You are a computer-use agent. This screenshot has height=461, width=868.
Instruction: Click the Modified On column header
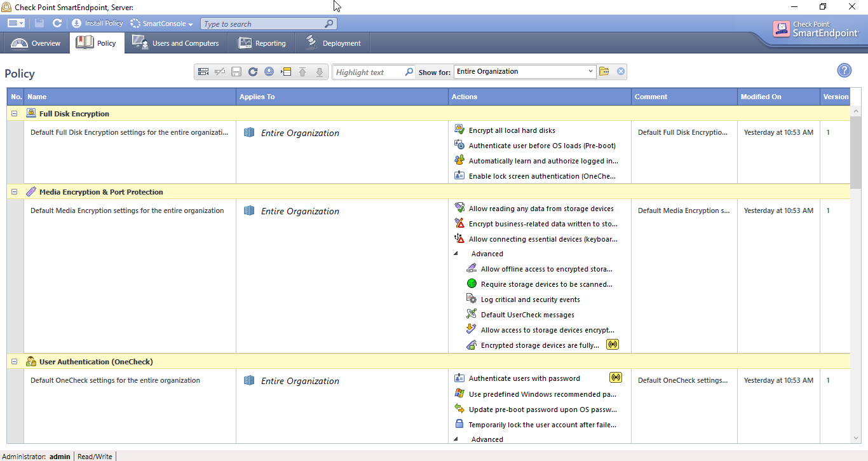778,97
